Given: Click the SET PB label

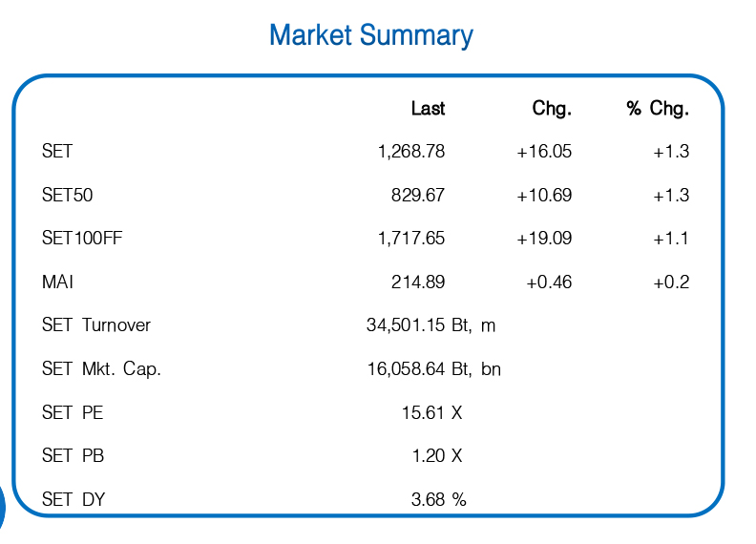Looking at the screenshot, I should pos(73,456).
